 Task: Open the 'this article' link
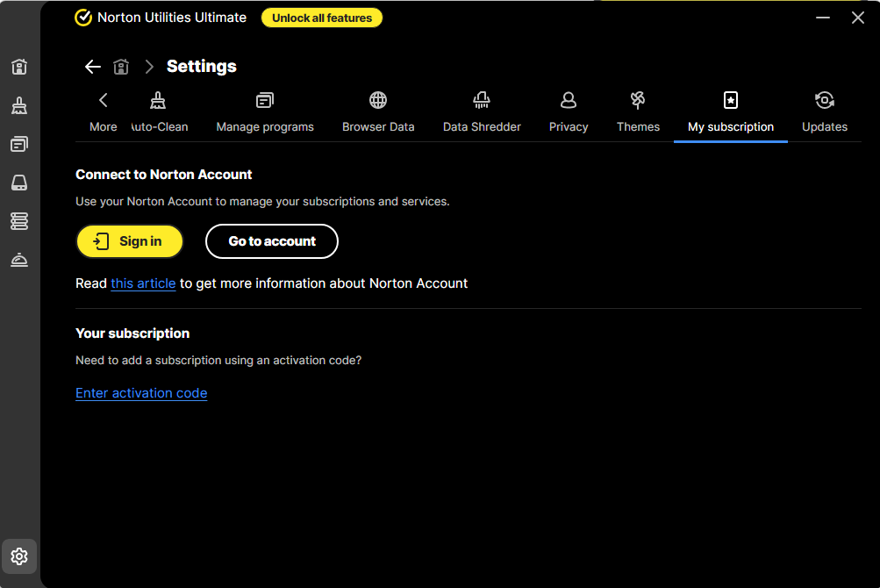pos(143,283)
